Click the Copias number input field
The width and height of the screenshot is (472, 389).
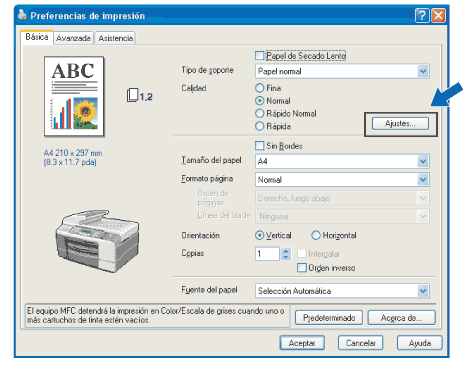pos(267,254)
